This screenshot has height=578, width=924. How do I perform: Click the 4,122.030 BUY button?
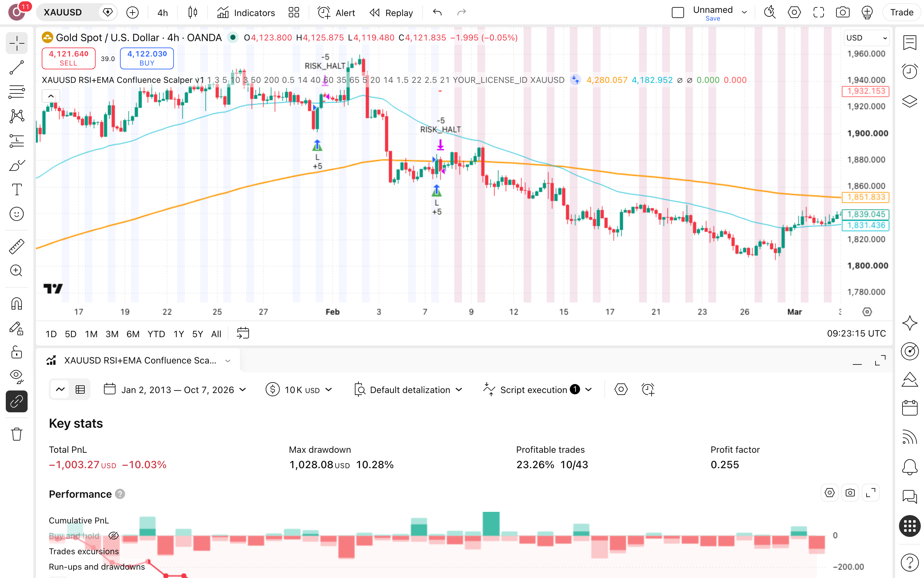click(147, 58)
